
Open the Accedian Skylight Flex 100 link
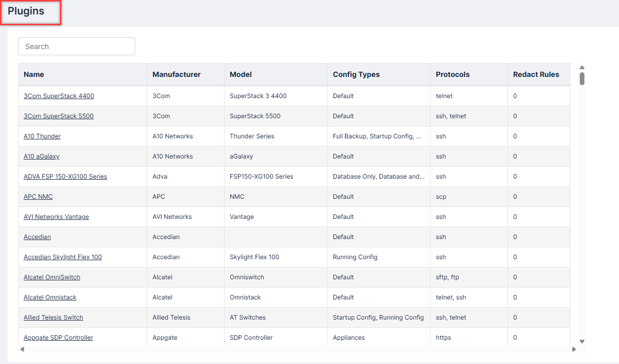point(63,257)
